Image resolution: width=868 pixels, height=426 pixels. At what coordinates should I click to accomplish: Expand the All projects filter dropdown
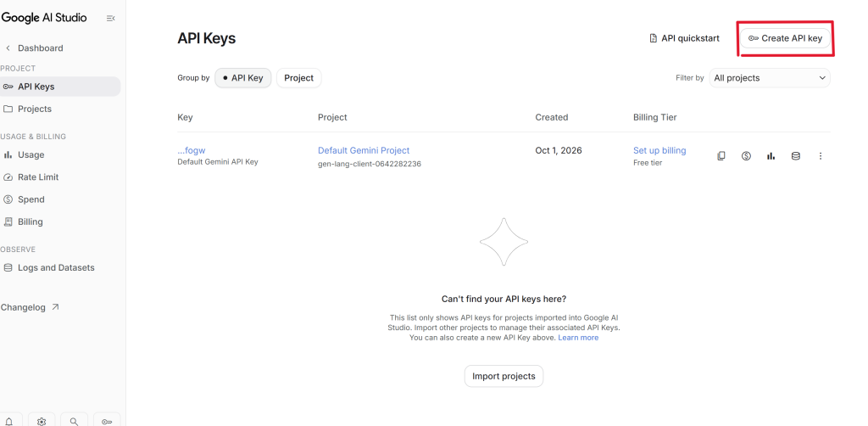(770, 78)
